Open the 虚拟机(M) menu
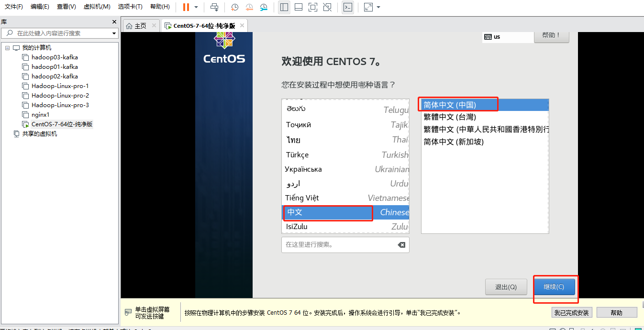 point(97,7)
